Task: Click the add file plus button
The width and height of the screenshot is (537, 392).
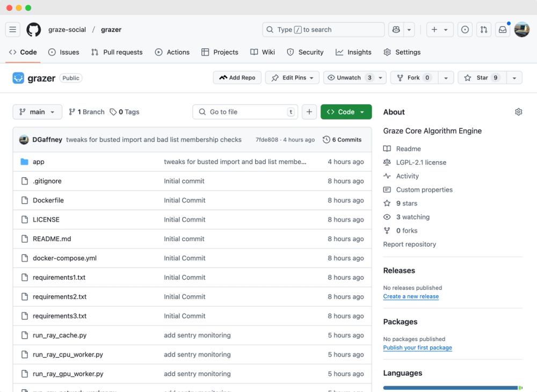Action: 309,112
